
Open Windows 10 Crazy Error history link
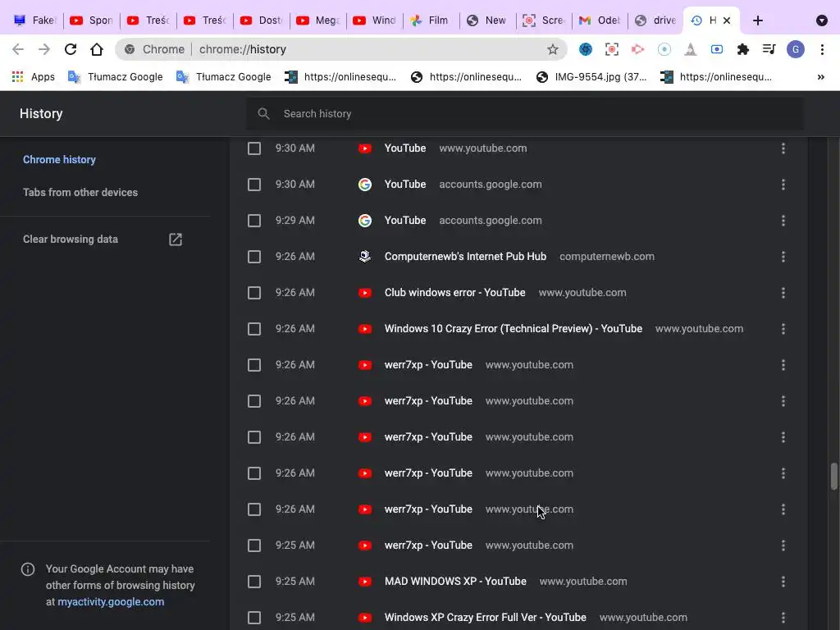click(x=514, y=329)
